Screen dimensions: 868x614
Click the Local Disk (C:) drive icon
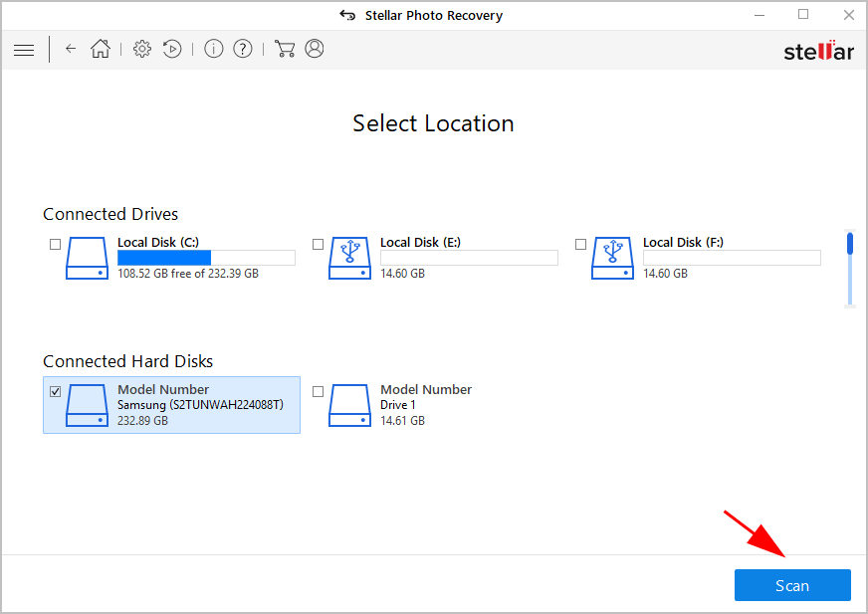tap(87, 258)
